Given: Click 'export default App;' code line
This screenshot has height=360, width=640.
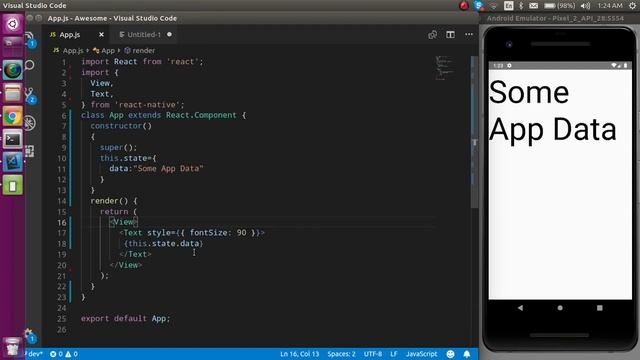Looking at the screenshot, I should pyautogui.click(x=125, y=318).
